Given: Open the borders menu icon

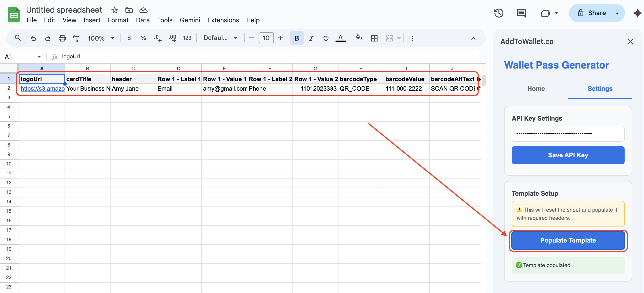Looking at the screenshot, I should [x=374, y=38].
